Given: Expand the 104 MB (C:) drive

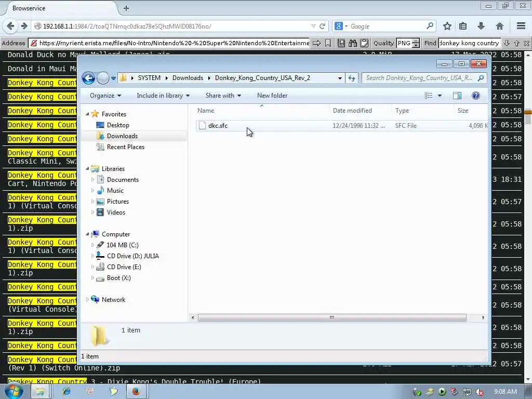Looking at the screenshot, I should 92,245.
